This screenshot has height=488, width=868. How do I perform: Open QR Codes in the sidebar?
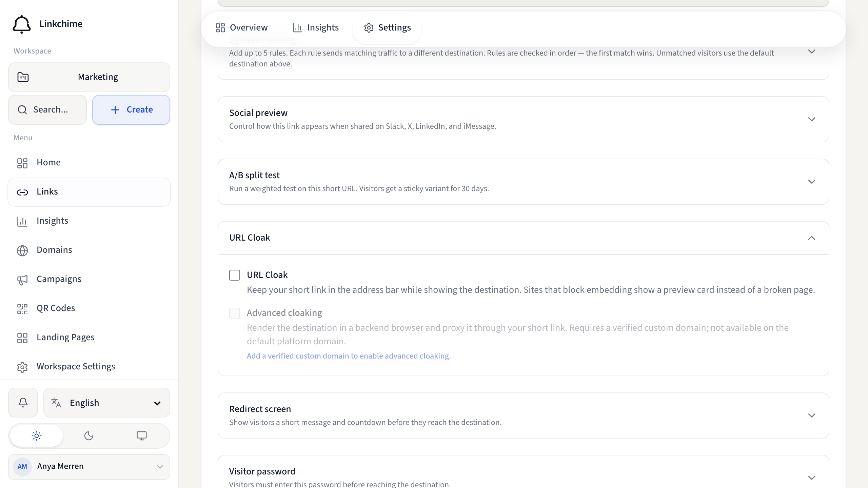tap(89, 309)
